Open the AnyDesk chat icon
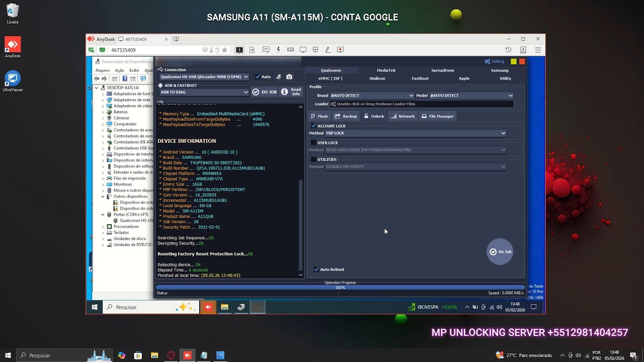Screen dimensions: 644x362 coord(266,50)
